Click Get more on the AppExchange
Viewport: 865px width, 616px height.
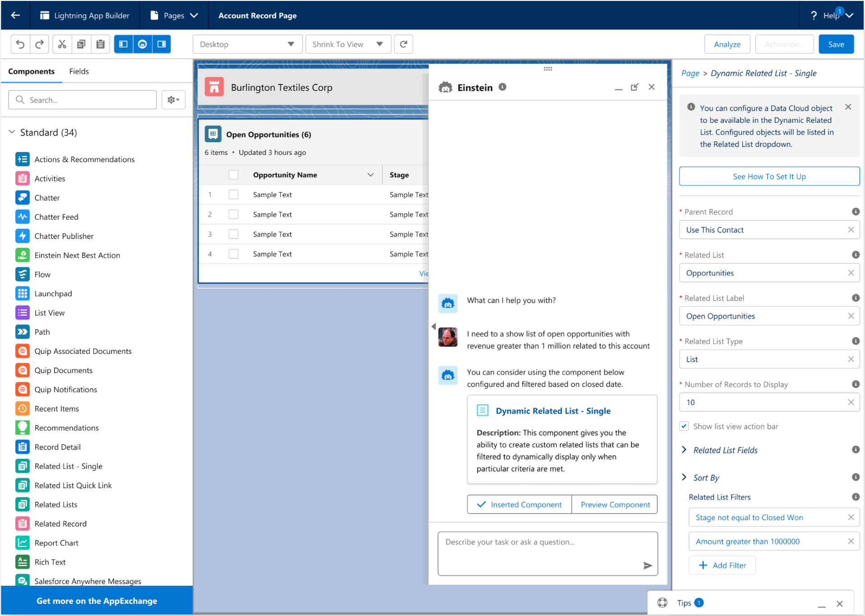pos(97,601)
